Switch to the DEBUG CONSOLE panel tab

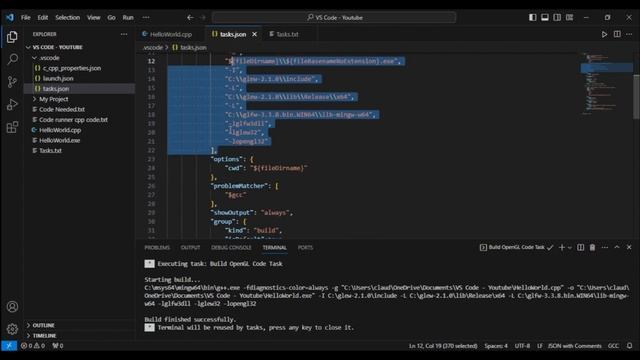[231, 247]
